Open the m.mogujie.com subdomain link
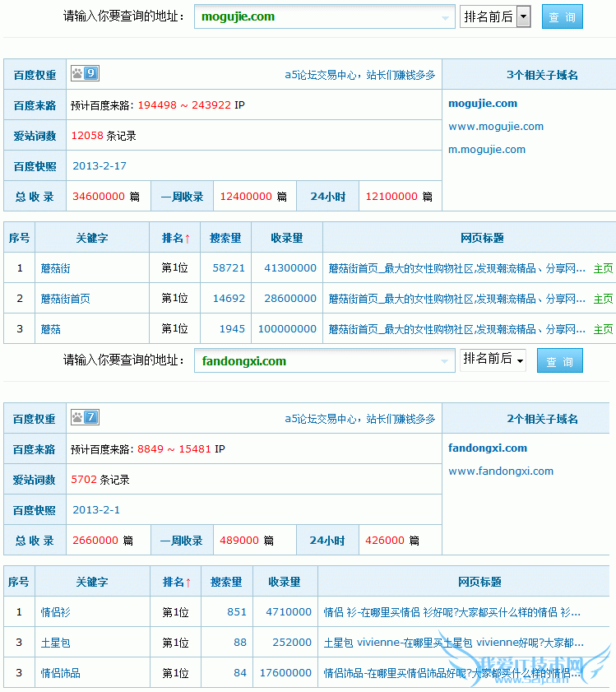This screenshot has width=616, height=692. tap(487, 150)
